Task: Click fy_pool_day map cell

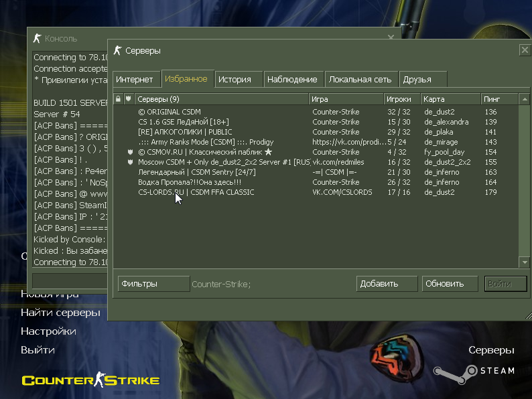Action: (444, 152)
